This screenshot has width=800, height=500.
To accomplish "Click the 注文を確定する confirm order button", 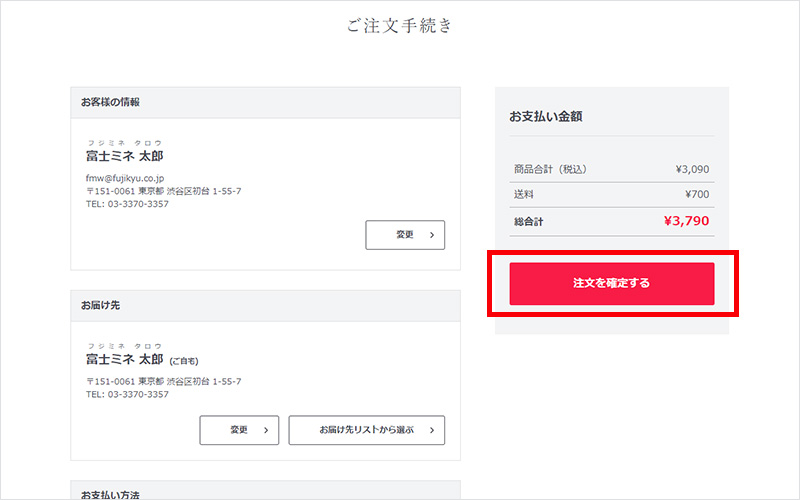I will [611, 284].
